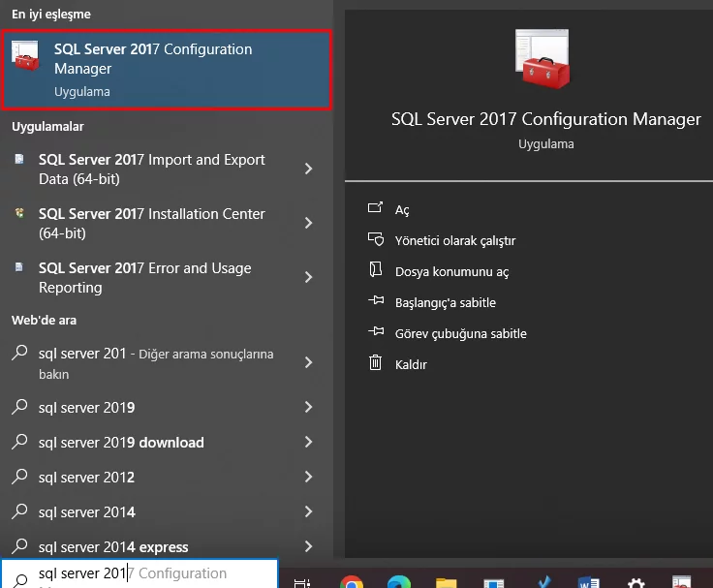Click search icon beside sql server 2019 download

tap(19, 442)
